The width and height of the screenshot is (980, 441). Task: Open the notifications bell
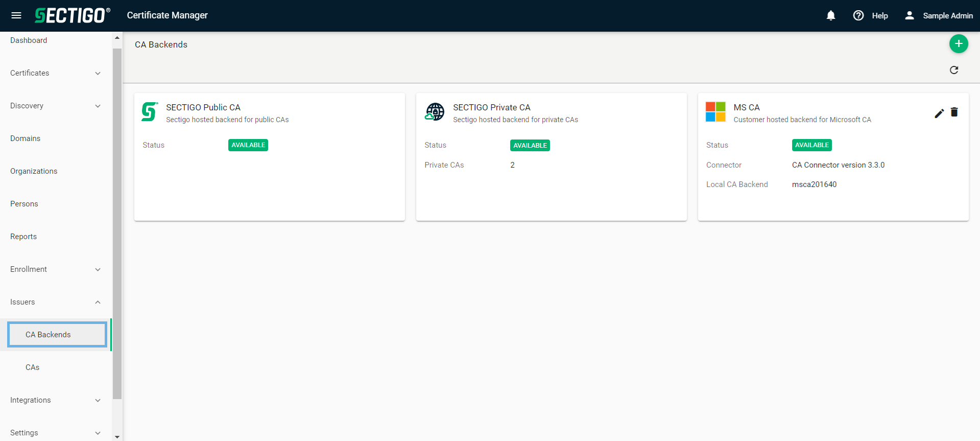831,15
